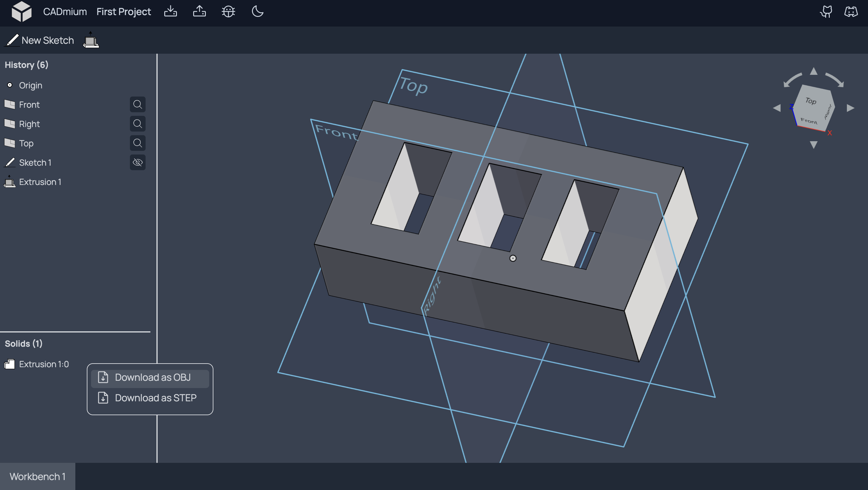Image resolution: width=868 pixels, height=490 pixels.
Task: Click the New Sketch tool icon
Action: pos(11,40)
